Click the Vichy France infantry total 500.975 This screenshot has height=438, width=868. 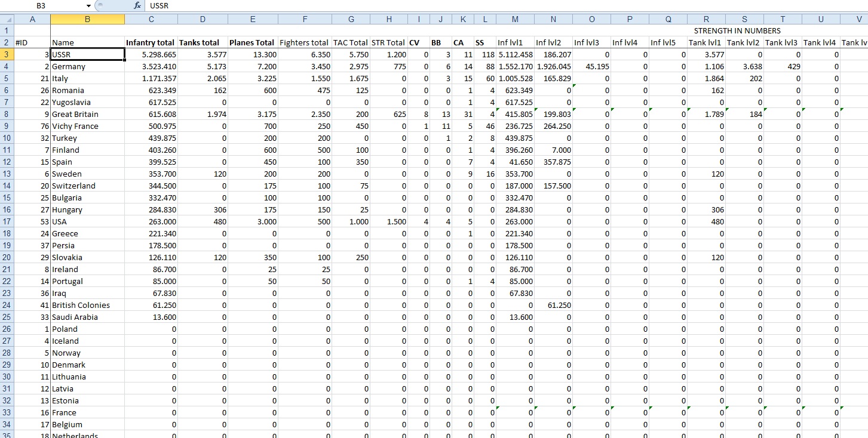coord(151,126)
